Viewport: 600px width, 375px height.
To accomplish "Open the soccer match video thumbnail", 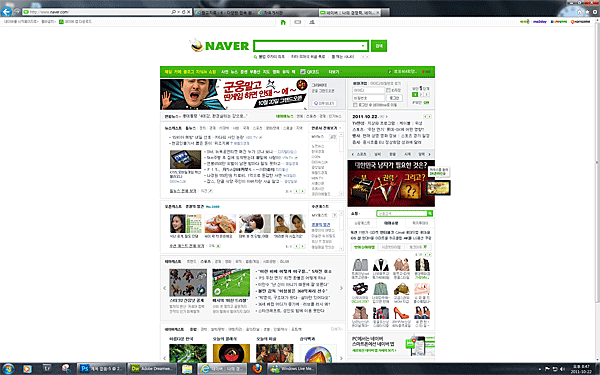I will click(x=231, y=283).
